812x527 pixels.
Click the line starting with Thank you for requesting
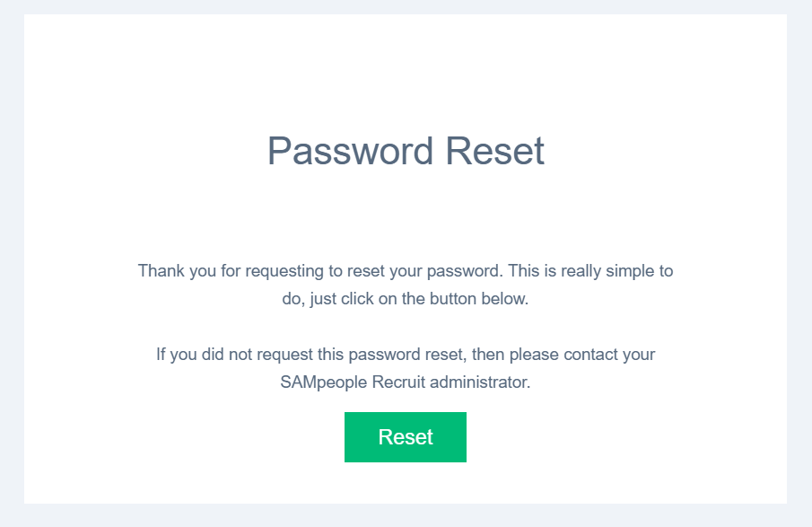click(x=406, y=271)
